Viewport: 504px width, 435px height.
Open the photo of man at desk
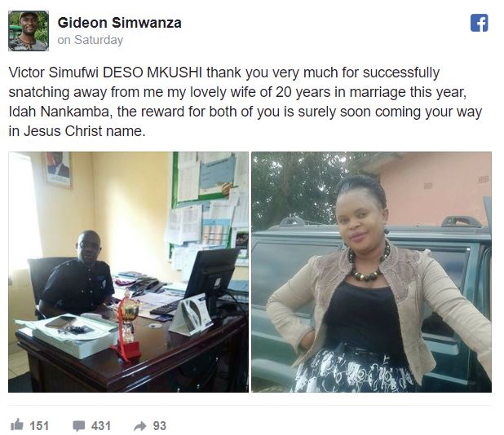pyautogui.click(x=128, y=272)
